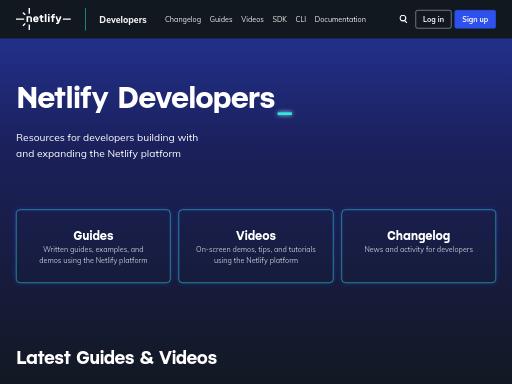Image resolution: width=512 pixels, height=384 pixels.
Task: Open Guides in the top navigation
Action: tap(221, 19)
